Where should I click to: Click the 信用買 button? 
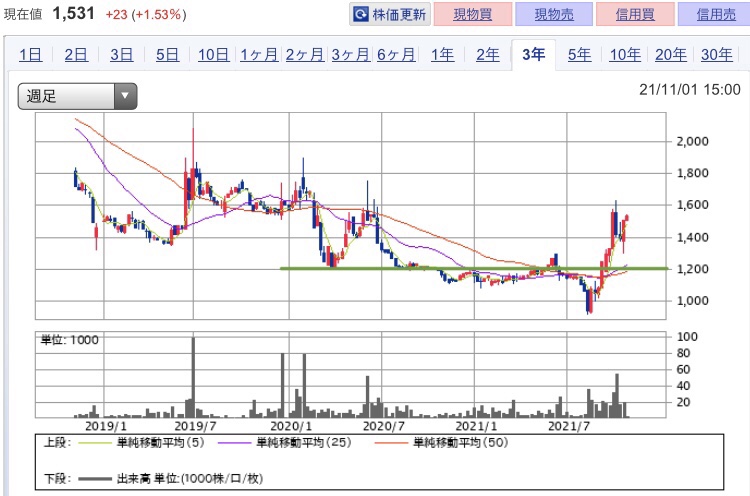pyautogui.click(x=635, y=14)
